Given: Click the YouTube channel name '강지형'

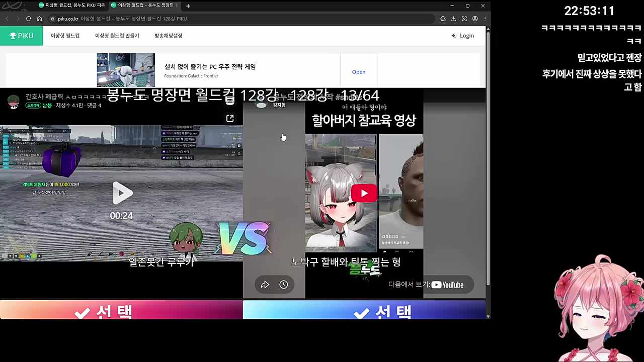Looking at the screenshot, I should [x=279, y=105].
